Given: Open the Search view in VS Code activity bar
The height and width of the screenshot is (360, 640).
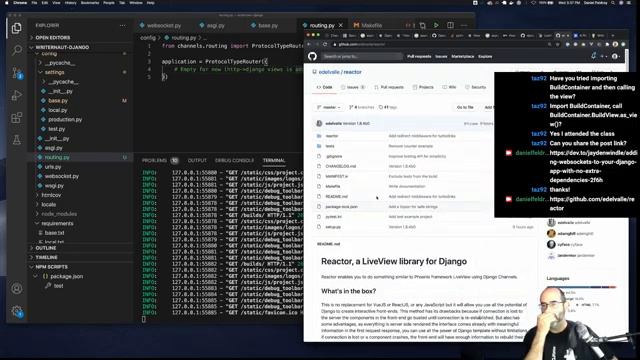Looking at the screenshot, I should [17, 50].
